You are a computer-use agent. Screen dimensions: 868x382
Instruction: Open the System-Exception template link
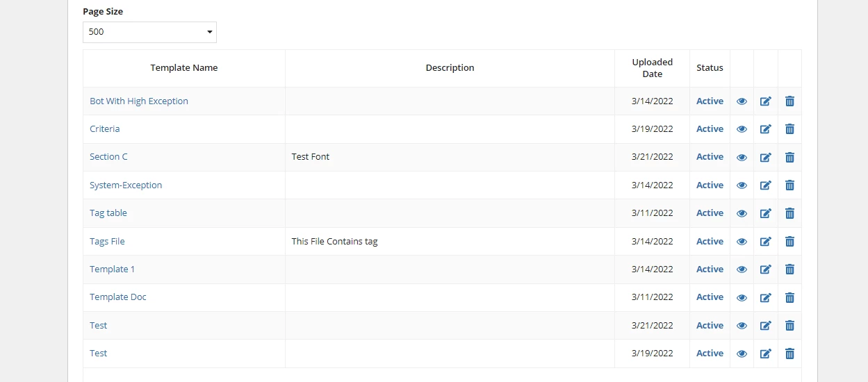click(x=126, y=185)
